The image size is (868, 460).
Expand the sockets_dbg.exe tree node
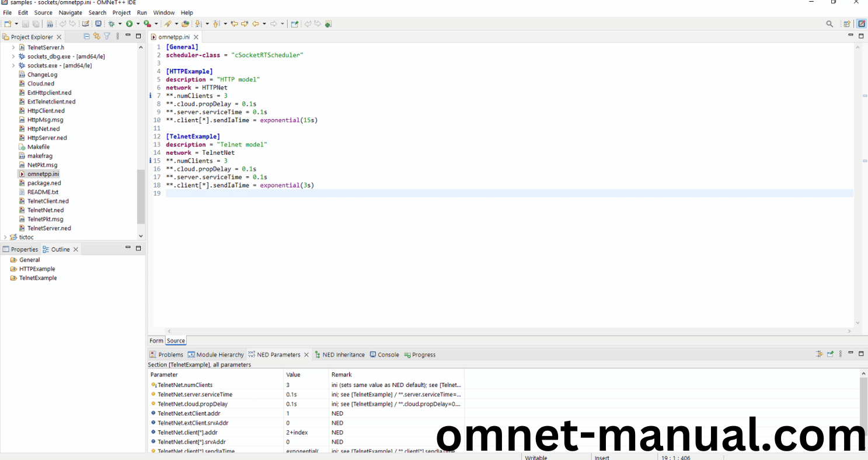13,57
